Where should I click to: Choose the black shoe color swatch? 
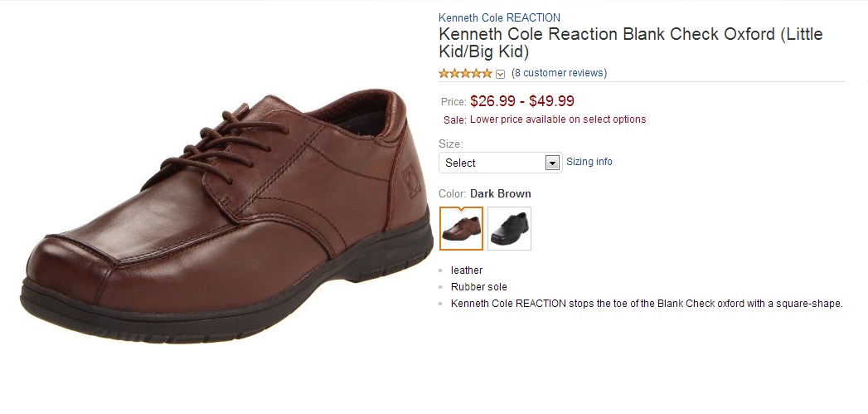point(509,228)
